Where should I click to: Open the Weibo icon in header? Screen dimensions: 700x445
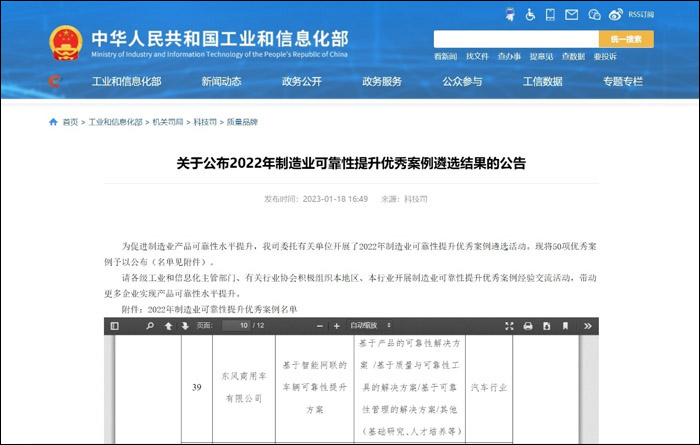(x=616, y=15)
